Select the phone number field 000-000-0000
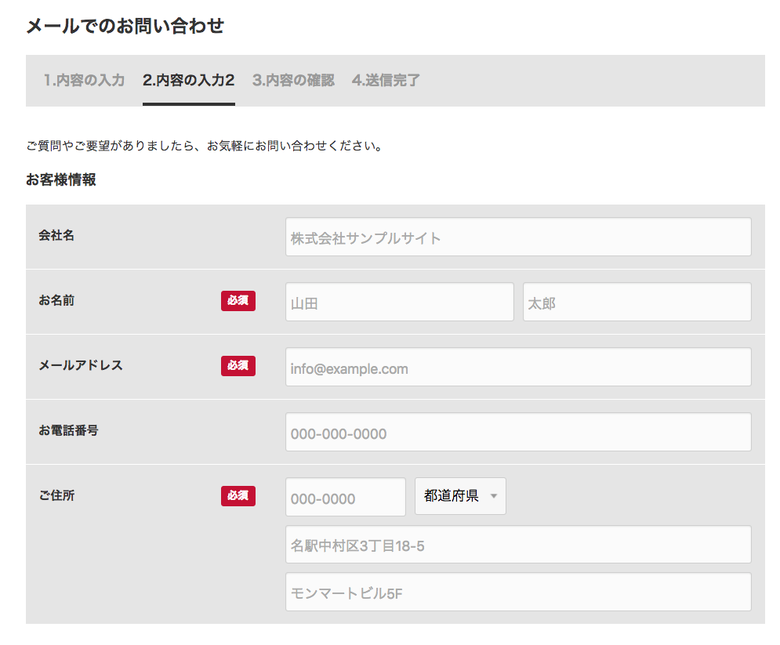The image size is (780, 645). [x=518, y=432]
